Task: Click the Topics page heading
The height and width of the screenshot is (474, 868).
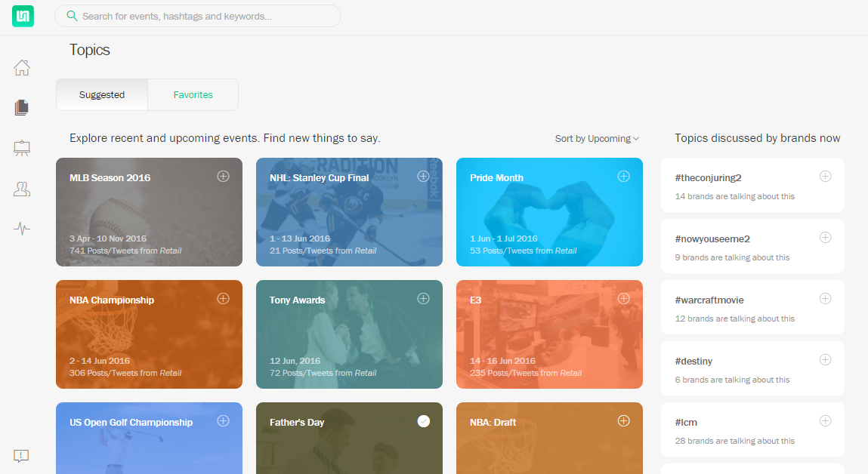Action: (90, 50)
